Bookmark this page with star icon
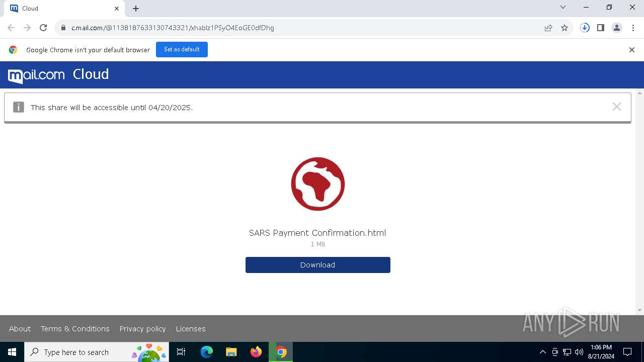Viewport: 644px width, 362px height. pos(565,28)
